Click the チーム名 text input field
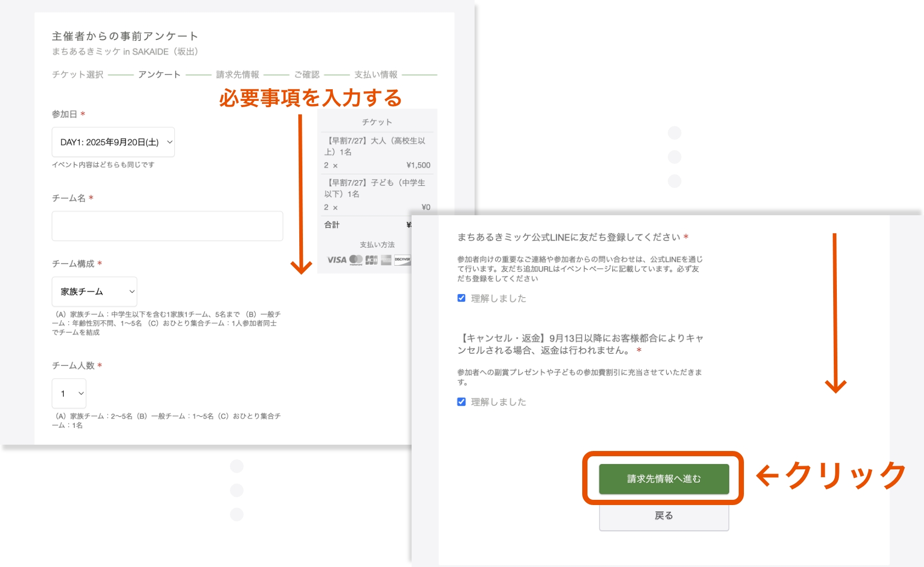This screenshot has width=924, height=567. (x=167, y=226)
